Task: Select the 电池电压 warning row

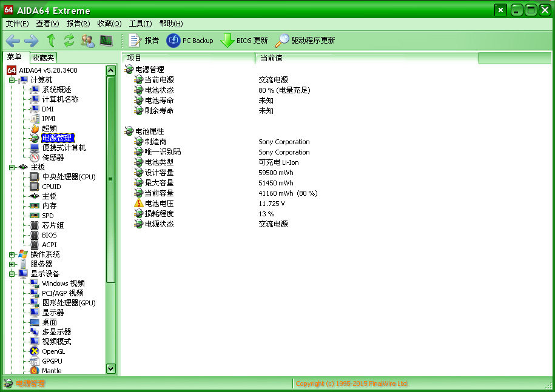Action: [209, 204]
